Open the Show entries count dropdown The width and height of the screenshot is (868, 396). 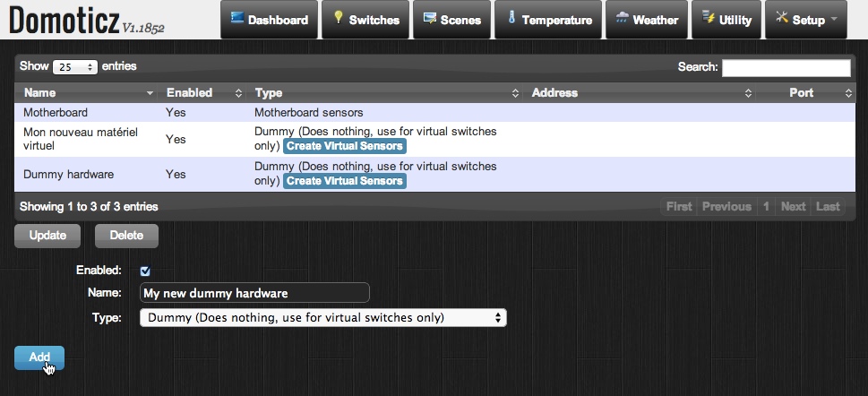click(75, 67)
